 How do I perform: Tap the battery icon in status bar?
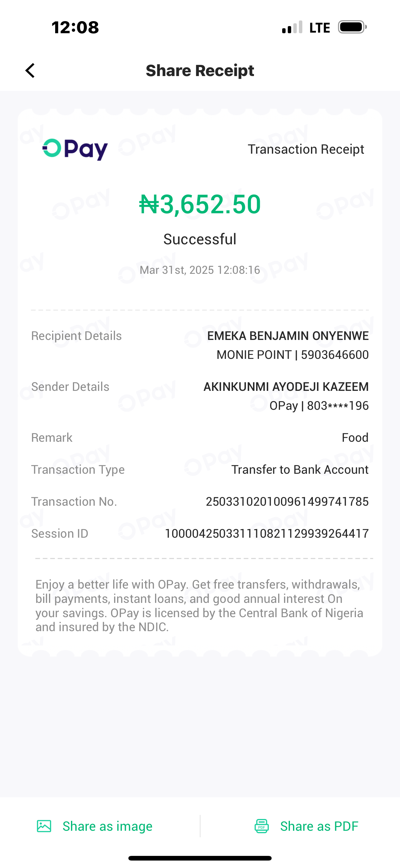click(x=352, y=27)
